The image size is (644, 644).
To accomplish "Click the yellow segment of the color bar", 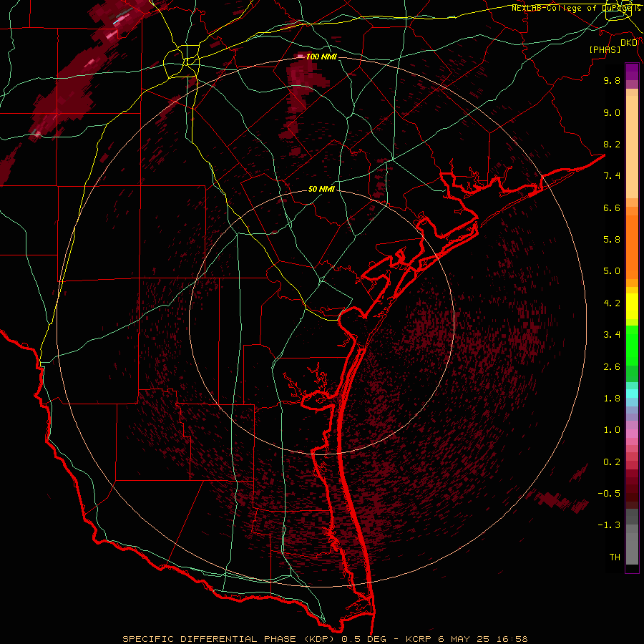I will click(x=632, y=306).
